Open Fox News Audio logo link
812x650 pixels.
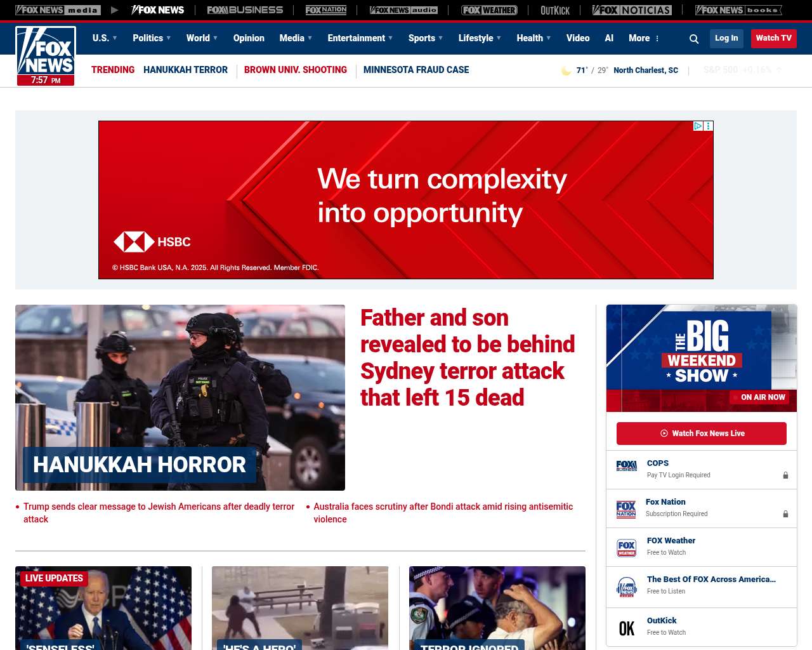click(403, 10)
